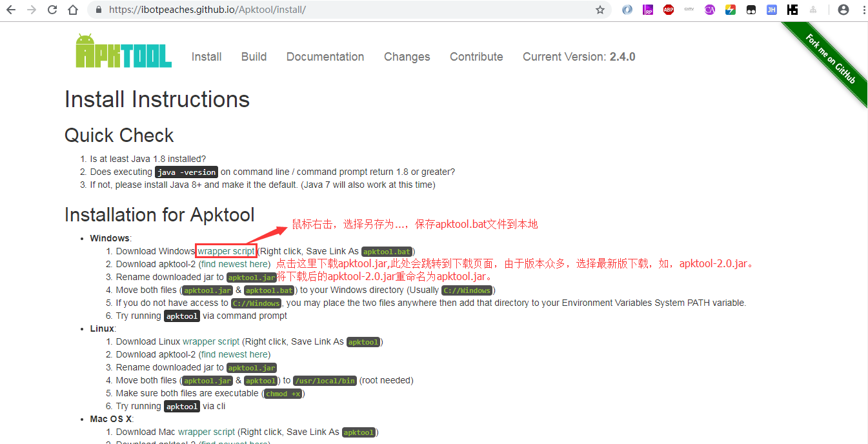
Task: Open Current Version: 2.4.0 nav item
Action: [579, 57]
